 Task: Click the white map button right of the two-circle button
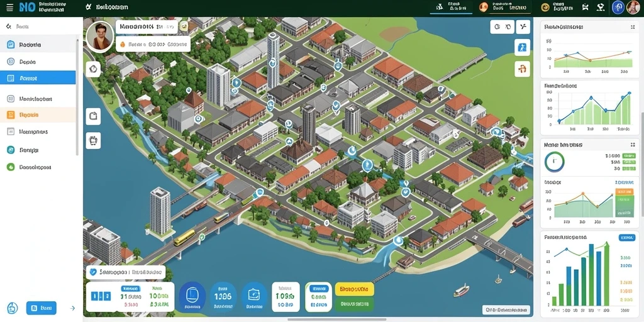pyautogui.click(x=523, y=27)
